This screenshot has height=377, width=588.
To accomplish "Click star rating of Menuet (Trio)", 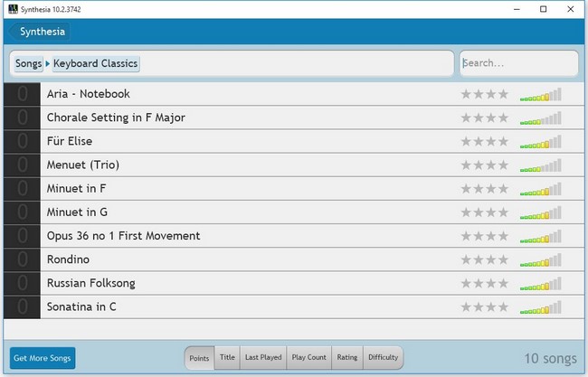I will [x=485, y=165].
